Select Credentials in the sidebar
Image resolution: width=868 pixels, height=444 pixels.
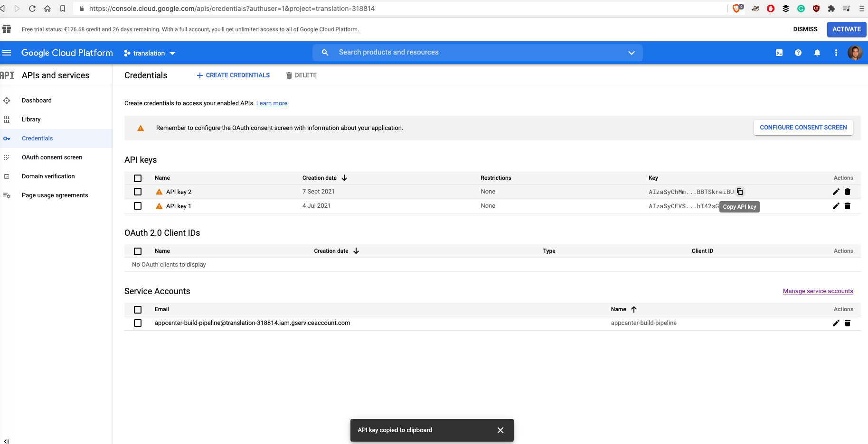click(x=37, y=139)
